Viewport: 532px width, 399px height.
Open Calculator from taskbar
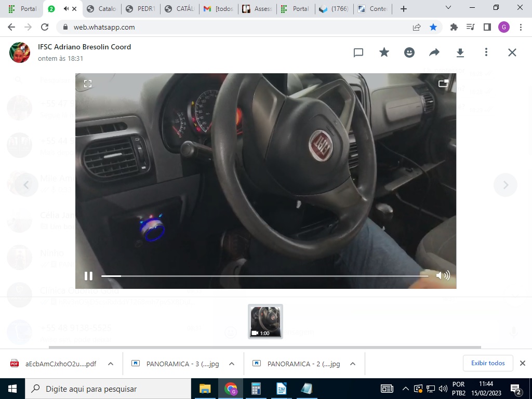tap(256, 389)
